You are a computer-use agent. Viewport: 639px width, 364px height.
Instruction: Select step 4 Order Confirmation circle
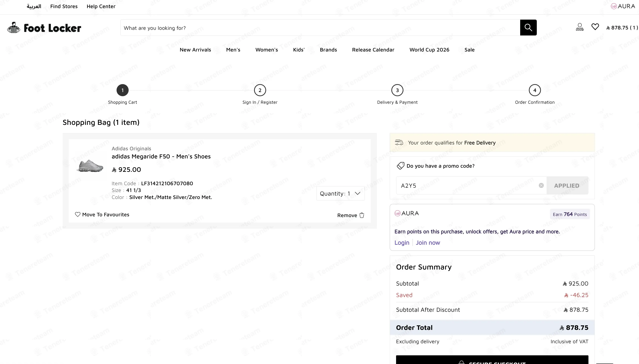pos(535,90)
